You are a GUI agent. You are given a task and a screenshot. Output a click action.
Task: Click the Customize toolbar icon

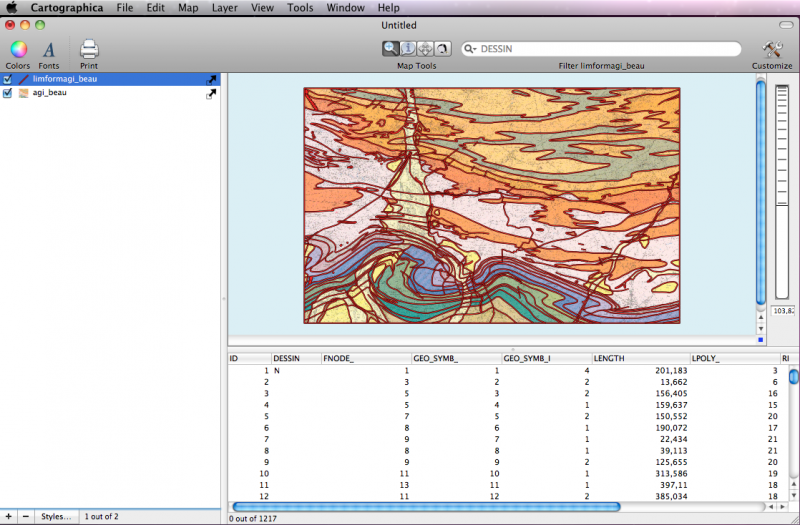pyautogui.click(x=771, y=50)
